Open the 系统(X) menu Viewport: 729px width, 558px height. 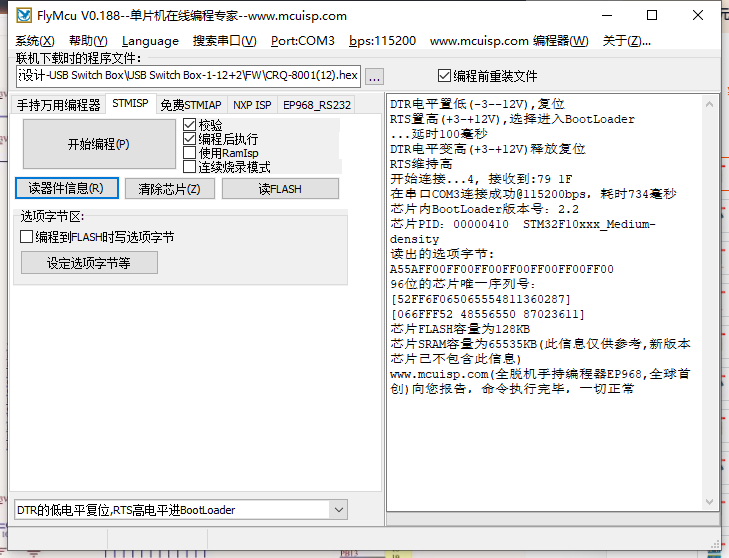coord(35,41)
